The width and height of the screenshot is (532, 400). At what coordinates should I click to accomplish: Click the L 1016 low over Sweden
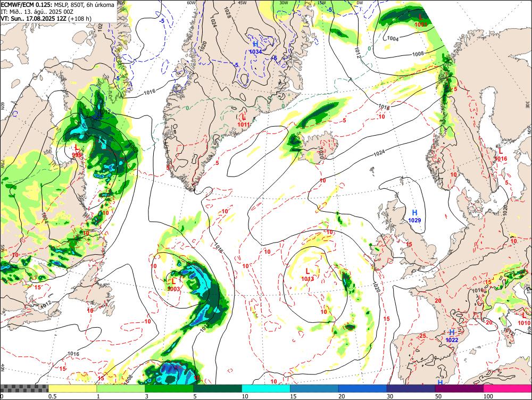coord(501,155)
